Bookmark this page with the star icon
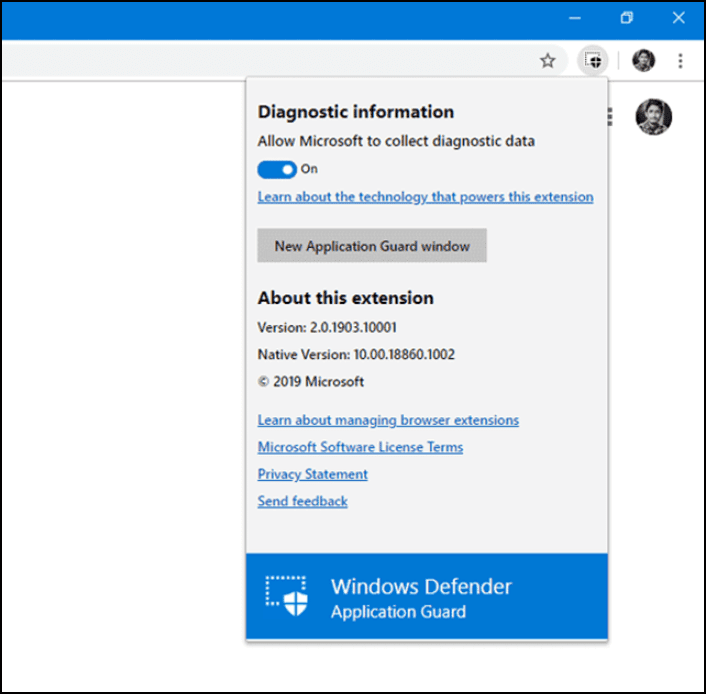The width and height of the screenshot is (706, 694). [548, 60]
